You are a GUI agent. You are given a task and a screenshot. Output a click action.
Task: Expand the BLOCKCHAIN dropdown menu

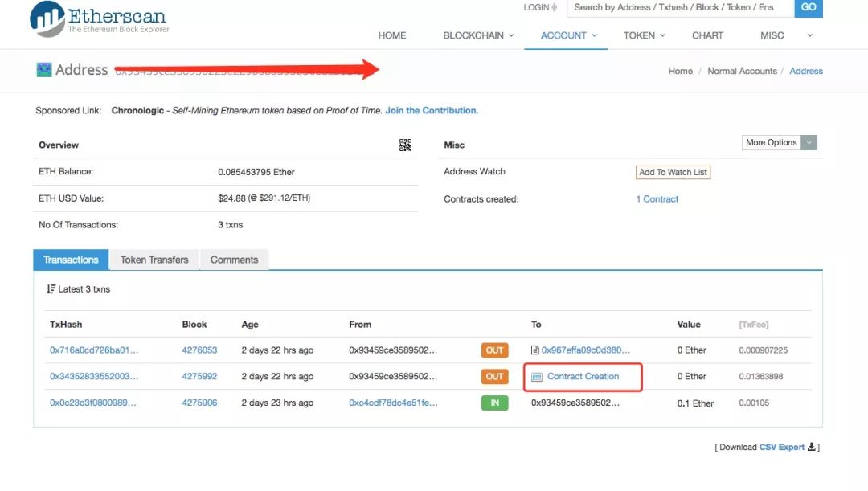point(478,35)
